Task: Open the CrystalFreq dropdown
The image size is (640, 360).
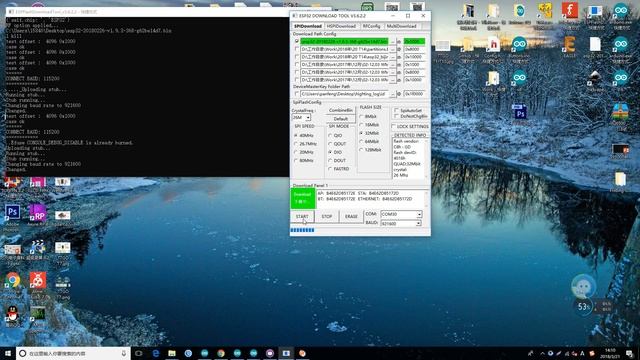Action: click(308, 118)
